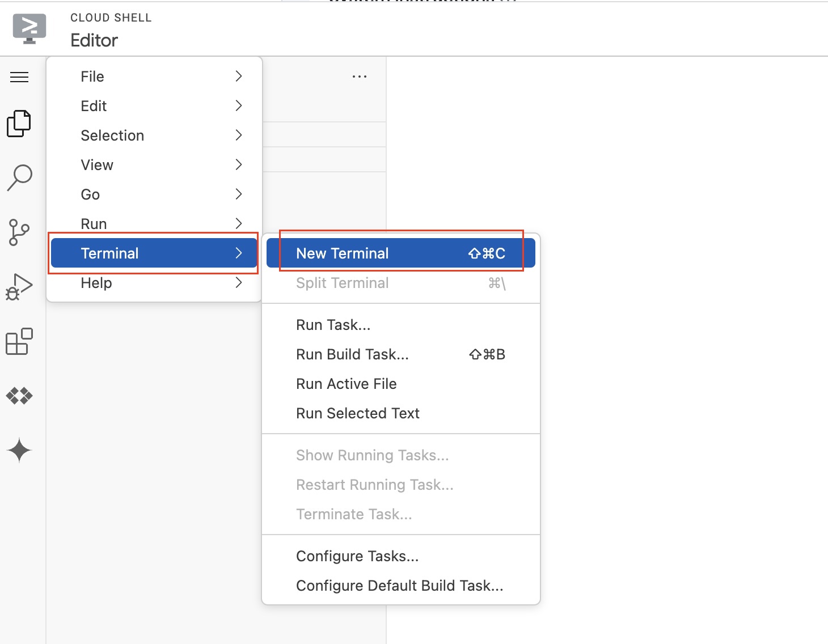The image size is (828, 644).
Task: Select Run Active File
Action: pos(346,384)
